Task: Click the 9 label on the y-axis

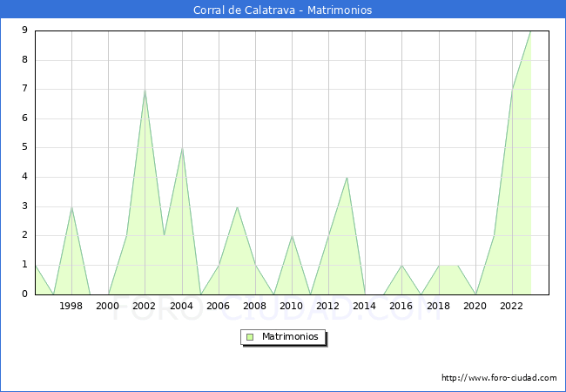Action: pyautogui.click(x=24, y=30)
